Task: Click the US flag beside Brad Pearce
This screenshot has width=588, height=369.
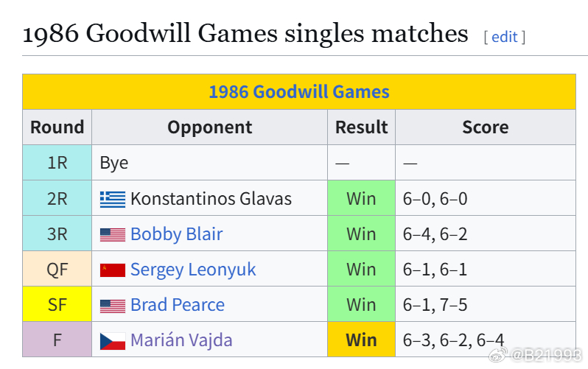Action: pos(113,306)
